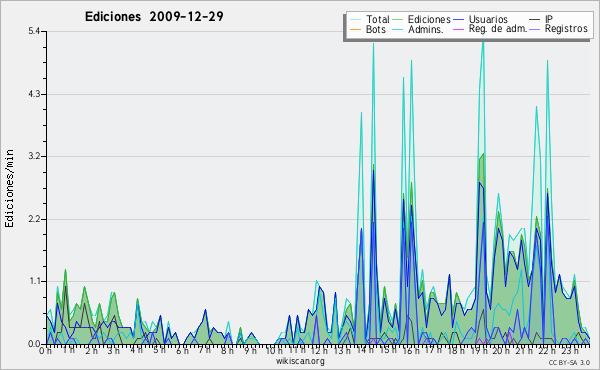600x370 pixels.
Task: Click the '1 h' hour label
Action: click(x=68, y=350)
